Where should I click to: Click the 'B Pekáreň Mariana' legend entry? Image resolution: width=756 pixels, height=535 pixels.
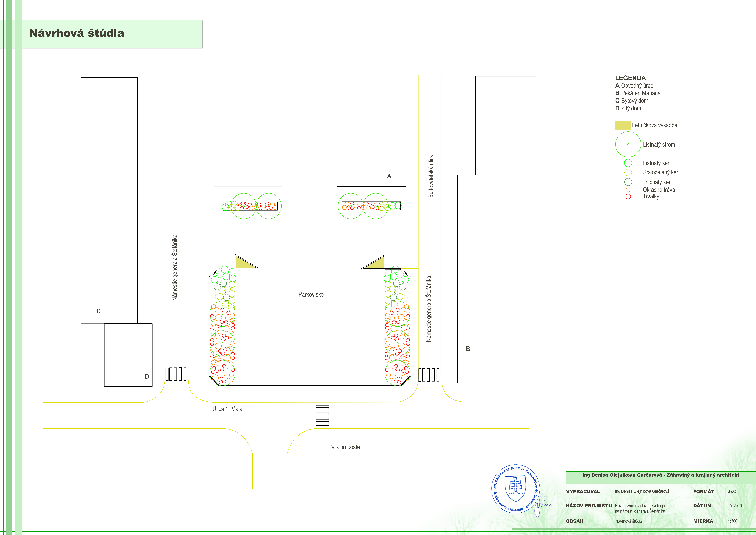point(638,93)
